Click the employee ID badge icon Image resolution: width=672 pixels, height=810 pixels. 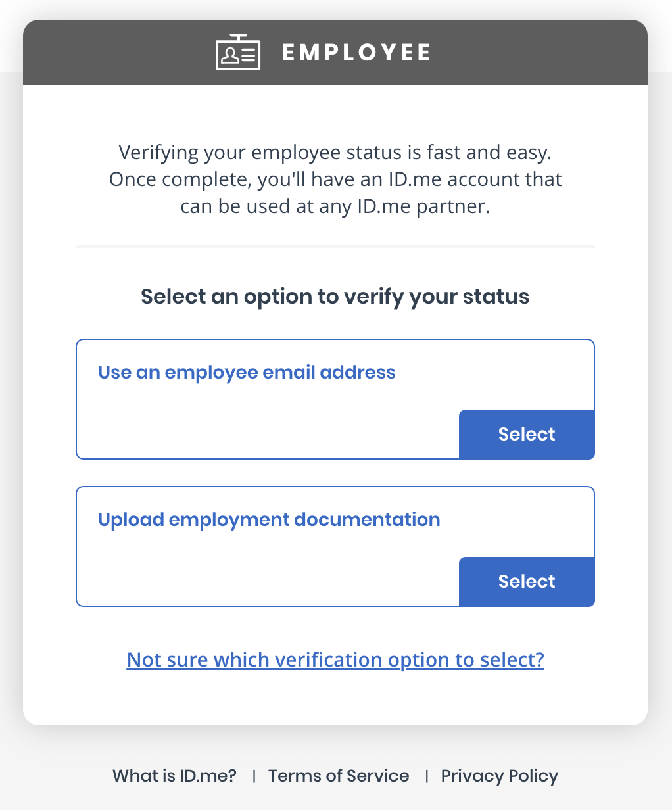click(x=237, y=52)
